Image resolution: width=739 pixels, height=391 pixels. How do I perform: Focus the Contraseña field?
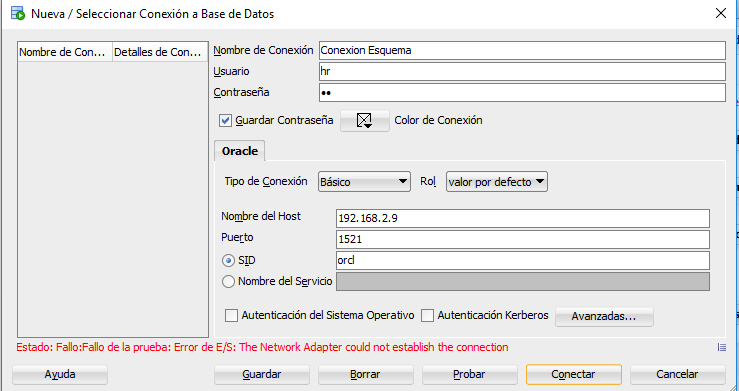point(522,92)
